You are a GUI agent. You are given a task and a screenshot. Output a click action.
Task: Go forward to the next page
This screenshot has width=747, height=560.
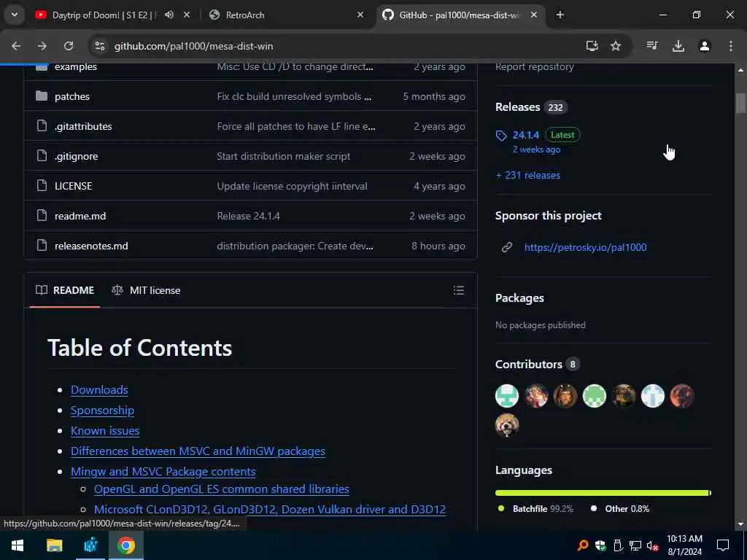click(x=42, y=46)
